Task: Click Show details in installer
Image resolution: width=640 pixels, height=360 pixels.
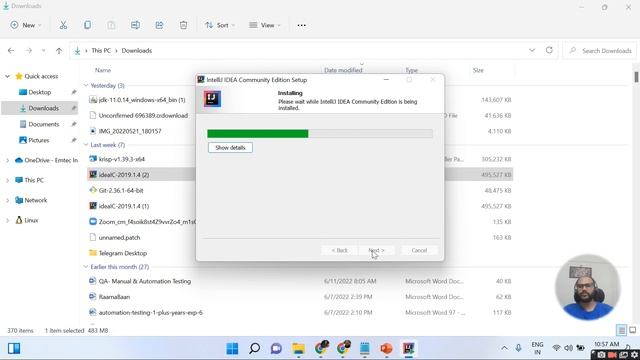Action: click(230, 147)
